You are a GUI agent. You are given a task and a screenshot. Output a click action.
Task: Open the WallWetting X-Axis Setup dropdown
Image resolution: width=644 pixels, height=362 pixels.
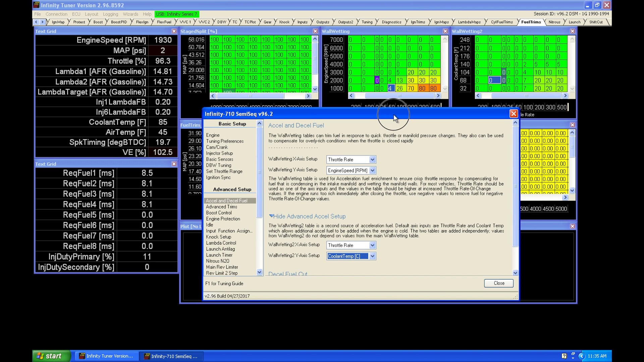372,159
